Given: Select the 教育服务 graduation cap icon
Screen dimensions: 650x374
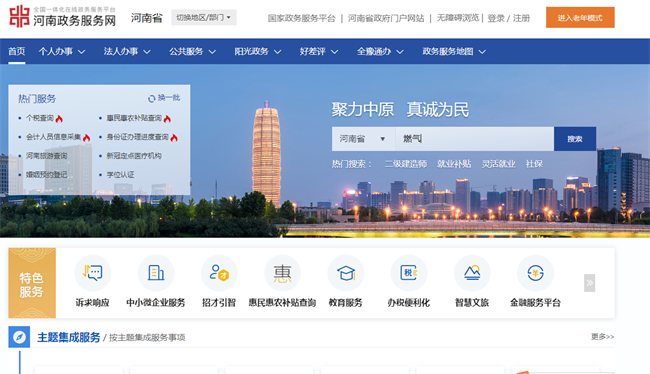Looking at the screenshot, I should [x=346, y=273].
